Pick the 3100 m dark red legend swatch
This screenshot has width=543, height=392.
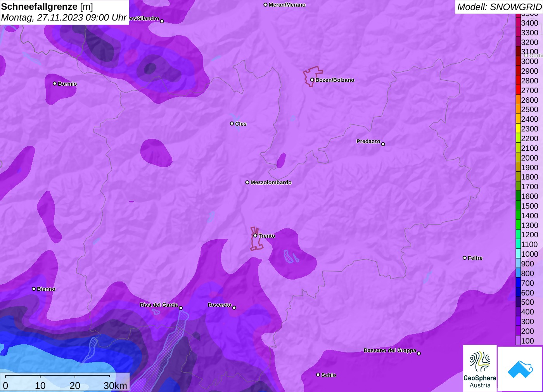pyautogui.click(x=518, y=52)
